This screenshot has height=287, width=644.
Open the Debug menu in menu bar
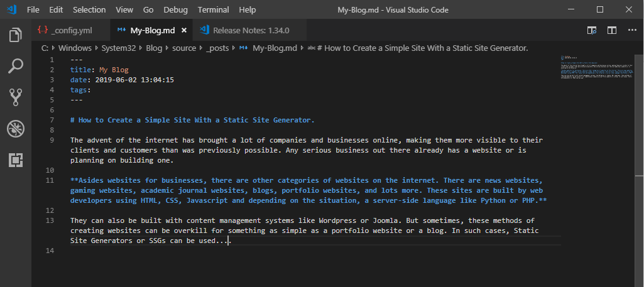(175, 10)
